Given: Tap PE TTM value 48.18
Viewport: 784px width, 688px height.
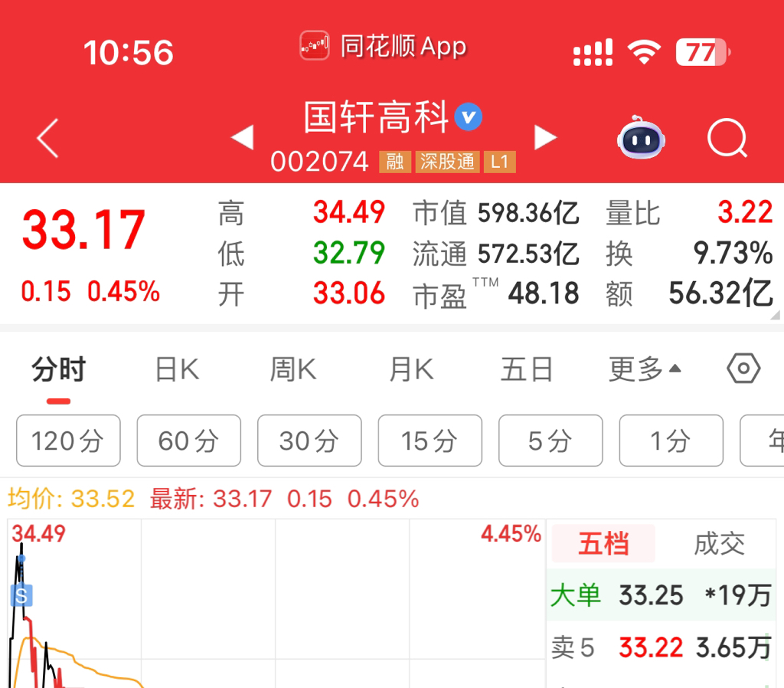Looking at the screenshot, I should pyautogui.click(x=544, y=293).
